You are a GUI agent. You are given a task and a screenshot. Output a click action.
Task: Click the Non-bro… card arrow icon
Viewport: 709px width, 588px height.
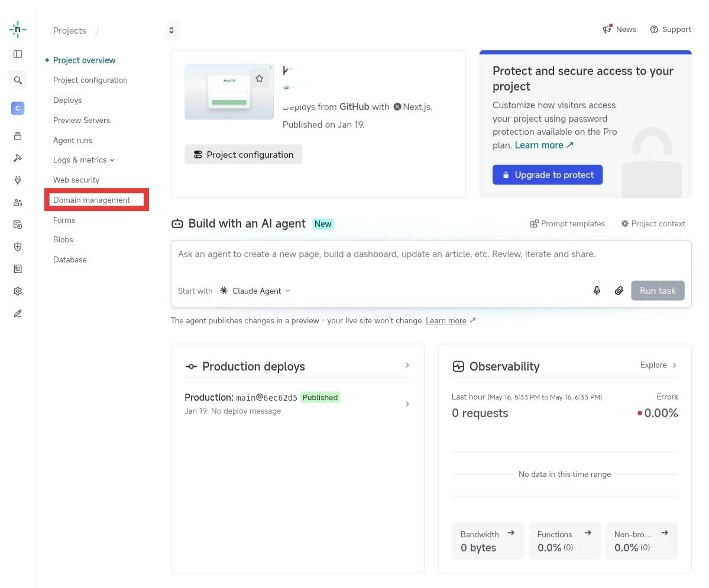(x=665, y=533)
